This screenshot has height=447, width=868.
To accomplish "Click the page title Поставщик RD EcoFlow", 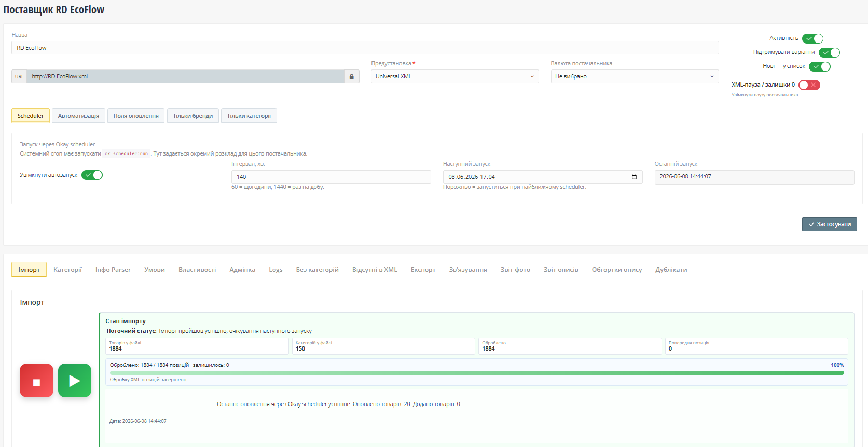I will pos(54,10).
